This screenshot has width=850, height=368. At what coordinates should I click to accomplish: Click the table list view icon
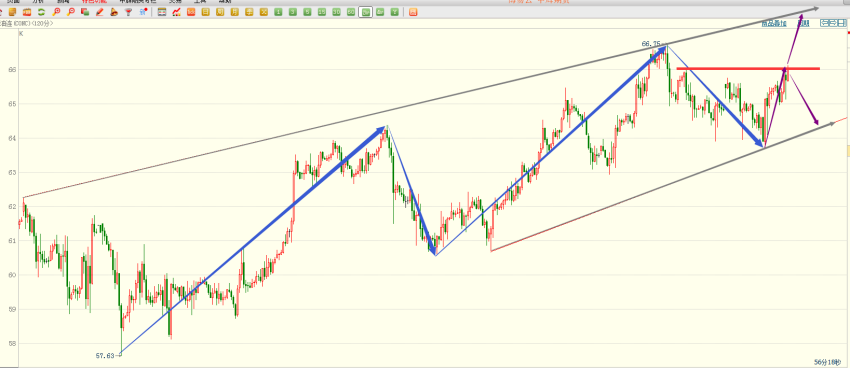tap(162, 12)
